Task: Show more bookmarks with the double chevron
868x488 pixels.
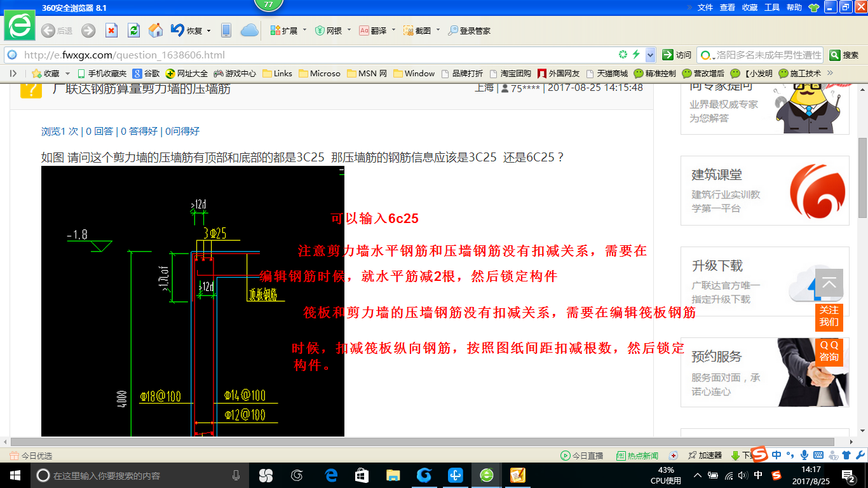Action: click(829, 74)
